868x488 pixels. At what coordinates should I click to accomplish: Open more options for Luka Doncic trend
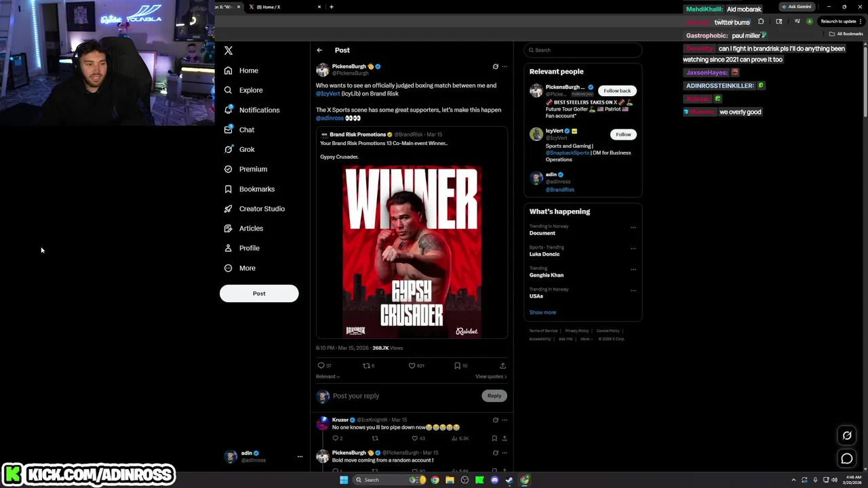[633, 248]
